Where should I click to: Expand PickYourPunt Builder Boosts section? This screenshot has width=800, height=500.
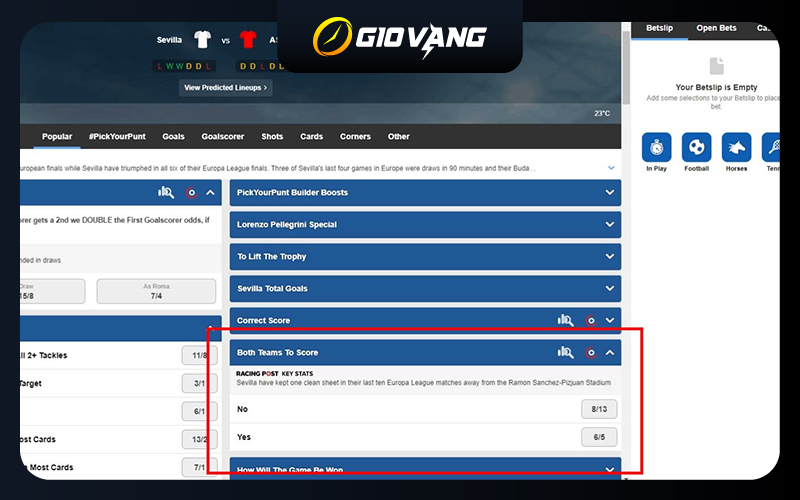pos(425,193)
